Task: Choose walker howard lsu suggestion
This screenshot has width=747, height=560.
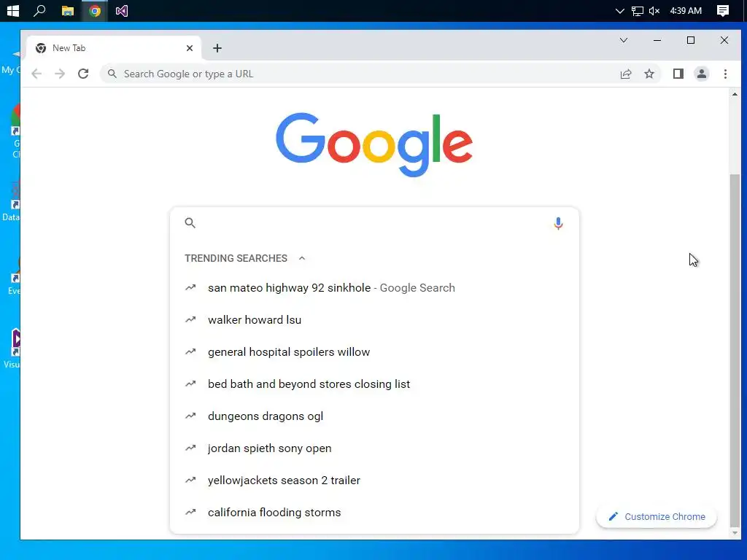Action: pos(374,320)
